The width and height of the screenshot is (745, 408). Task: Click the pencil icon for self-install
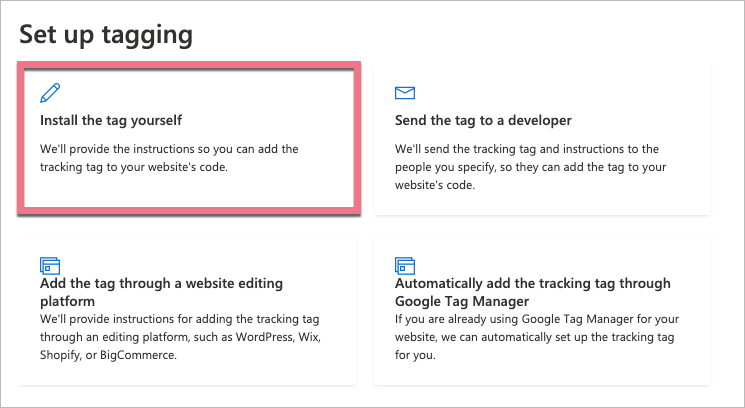tap(49, 94)
